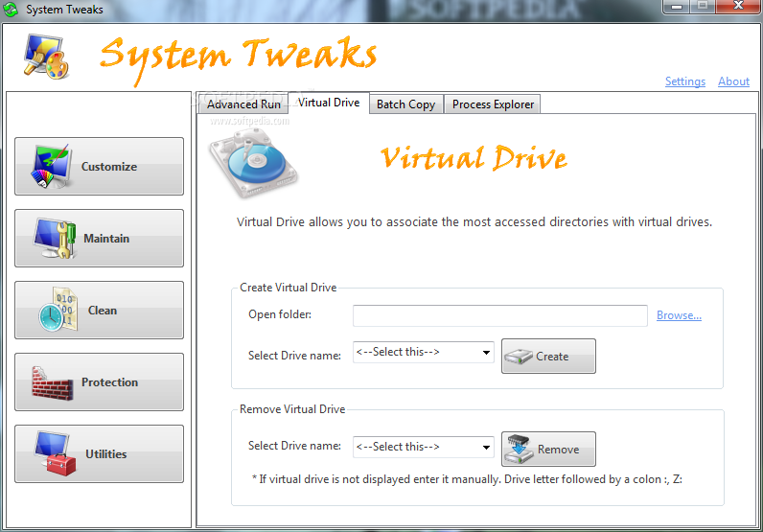Click the Protection brick wall firewall icon
The height and width of the screenshot is (532, 763).
point(53,383)
